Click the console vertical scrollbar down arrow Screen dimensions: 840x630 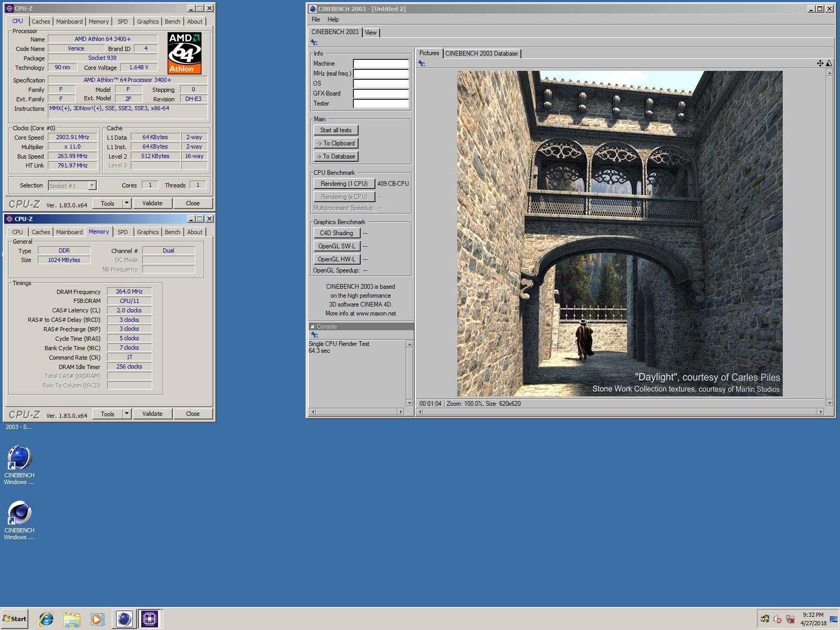click(409, 403)
